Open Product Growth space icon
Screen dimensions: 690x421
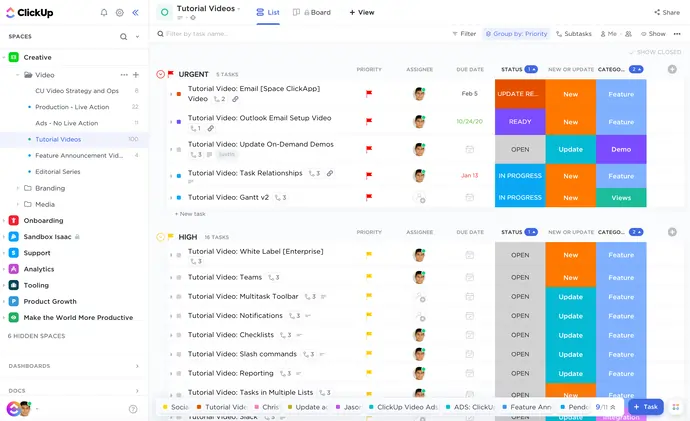pyautogui.click(x=14, y=301)
